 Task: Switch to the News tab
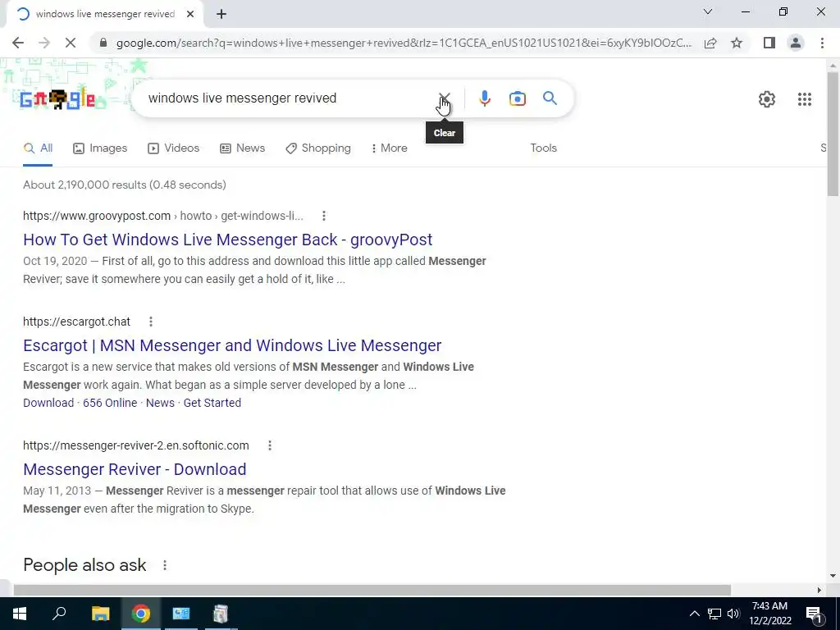tap(242, 148)
